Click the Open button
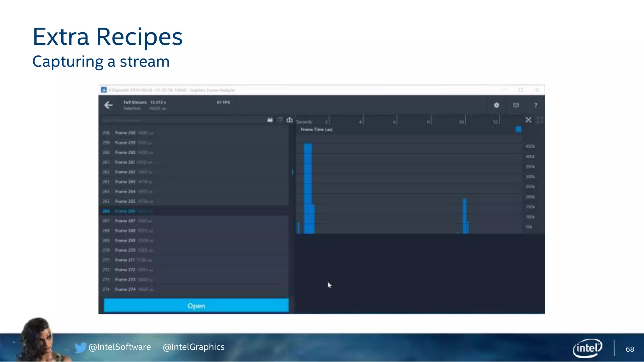The height and width of the screenshot is (362, 644). 196,305
